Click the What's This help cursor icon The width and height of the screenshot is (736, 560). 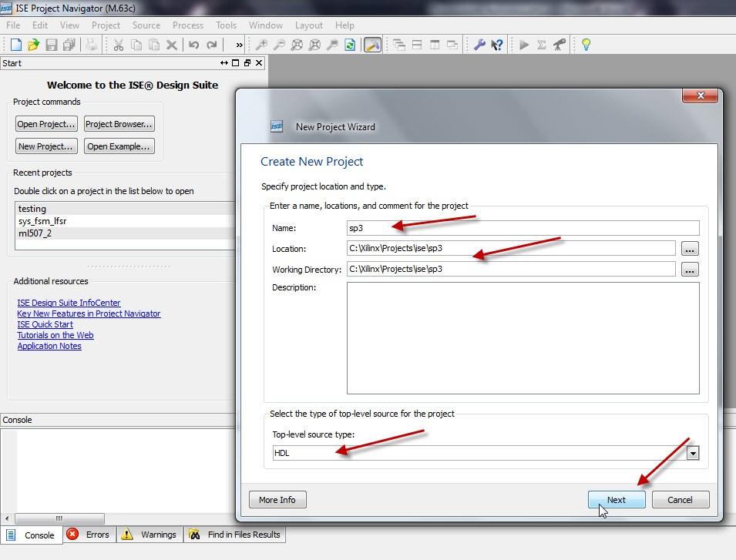point(497,45)
